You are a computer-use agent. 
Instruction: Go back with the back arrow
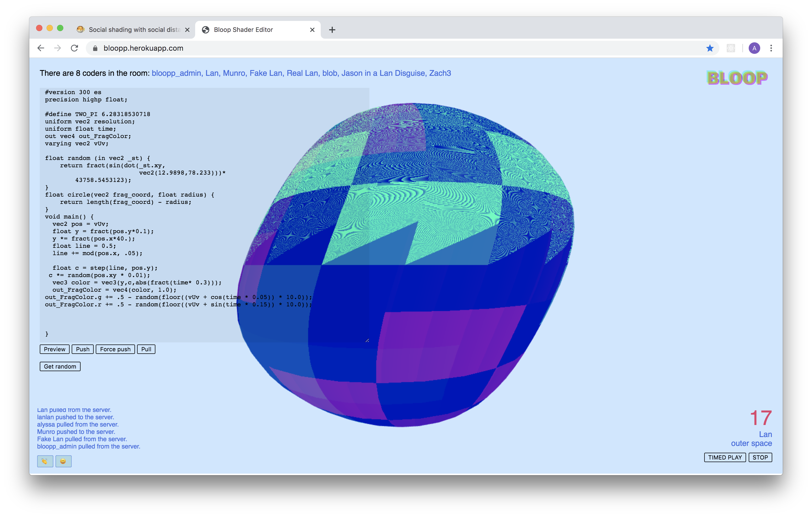coord(41,48)
